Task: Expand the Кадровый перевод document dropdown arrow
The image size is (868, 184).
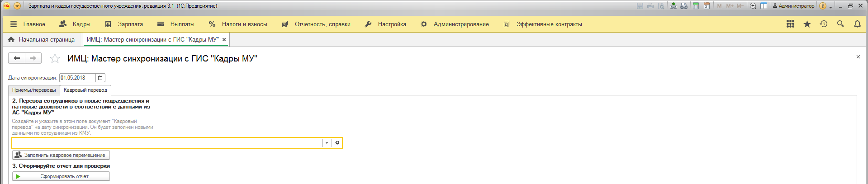Action: tap(327, 143)
